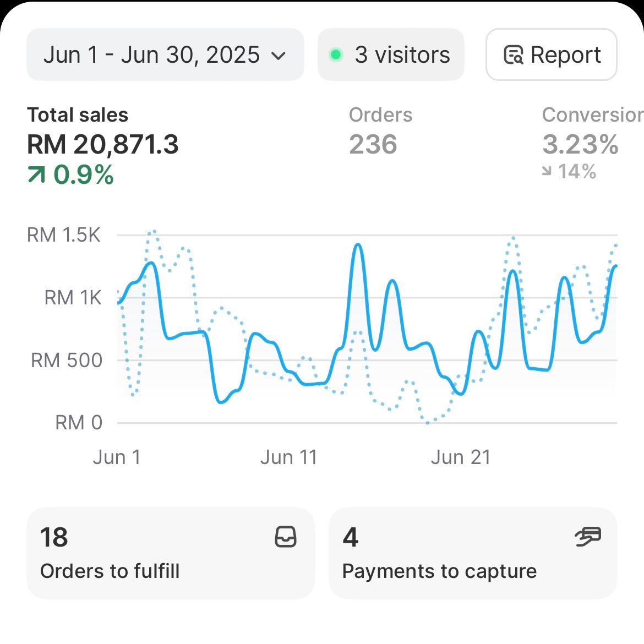The width and height of the screenshot is (644, 644).
Task: Tap the RM 1.5K gridline label
Action: (x=64, y=235)
